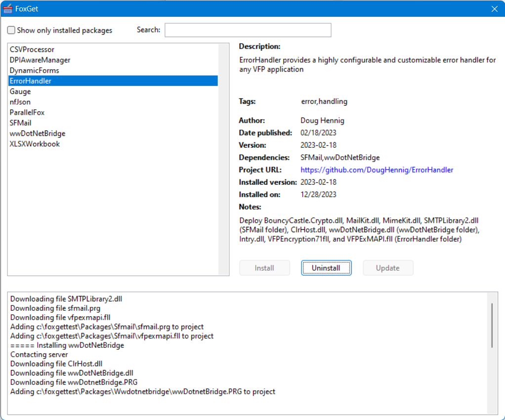
Task: Click log line Downloading file wwDotNetBridge.dll
Action: tap(72, 373)
